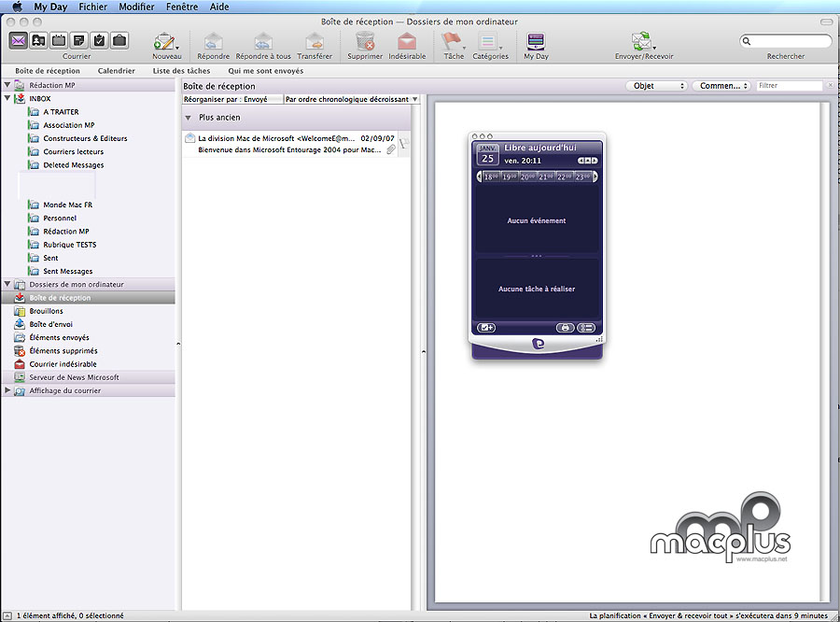
Task: Select the Courriers lecteurs folder
Action: tap(74, 151)
